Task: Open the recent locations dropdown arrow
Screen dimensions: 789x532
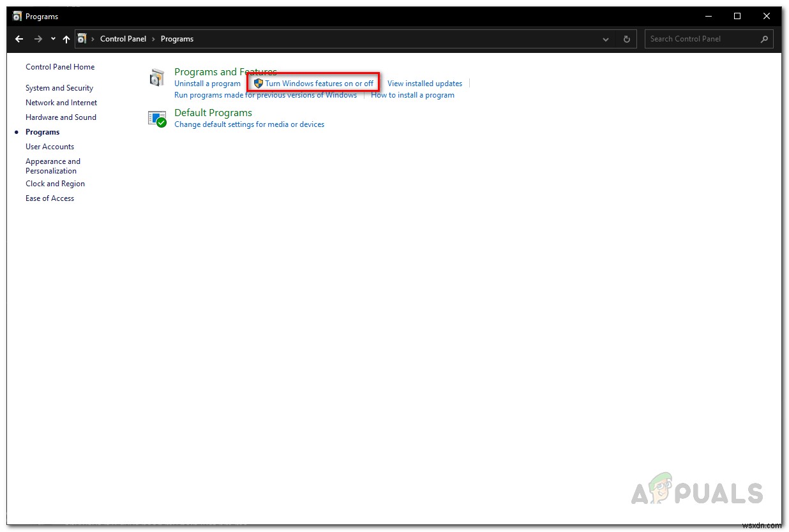Action: pos(53,38)
